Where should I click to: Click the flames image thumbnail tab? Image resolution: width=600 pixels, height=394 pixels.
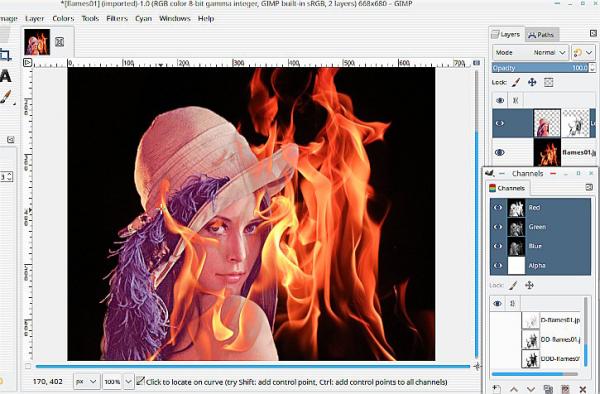[37, 42]
